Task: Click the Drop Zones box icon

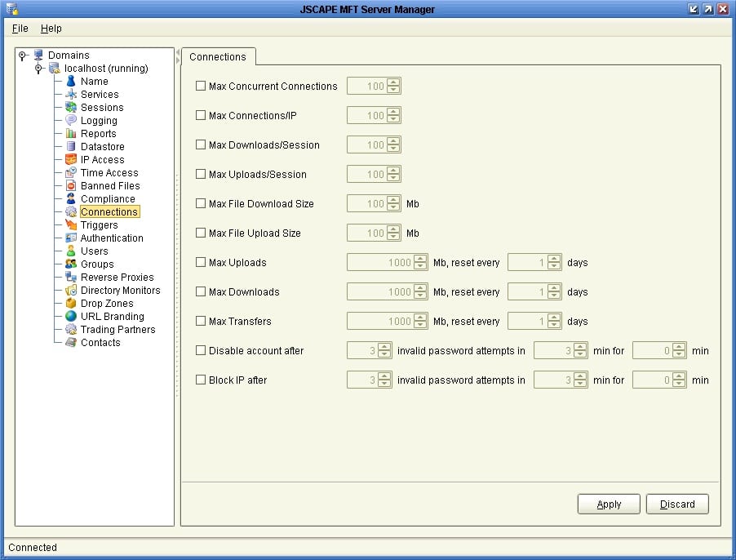Action: pyautogui.click(x=71, y=304)
